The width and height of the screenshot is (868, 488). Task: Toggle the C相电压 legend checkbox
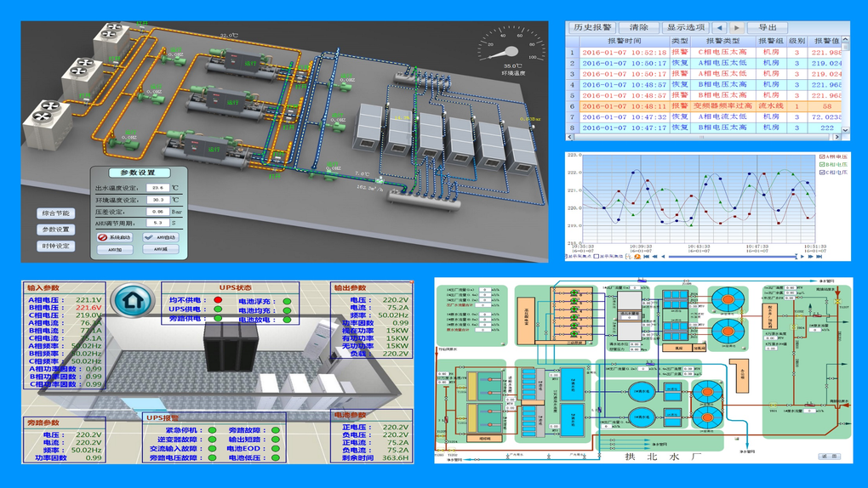(822, 172)
